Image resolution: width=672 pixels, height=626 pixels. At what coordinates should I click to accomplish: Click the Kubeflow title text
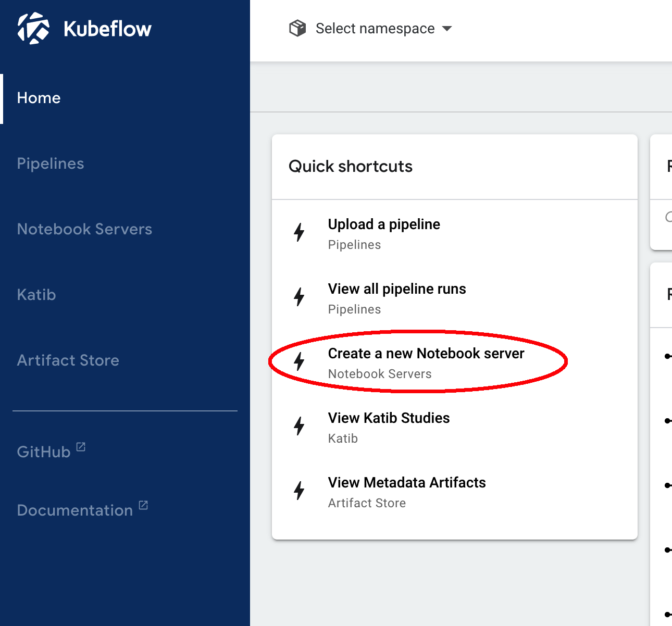click(107, 29)
